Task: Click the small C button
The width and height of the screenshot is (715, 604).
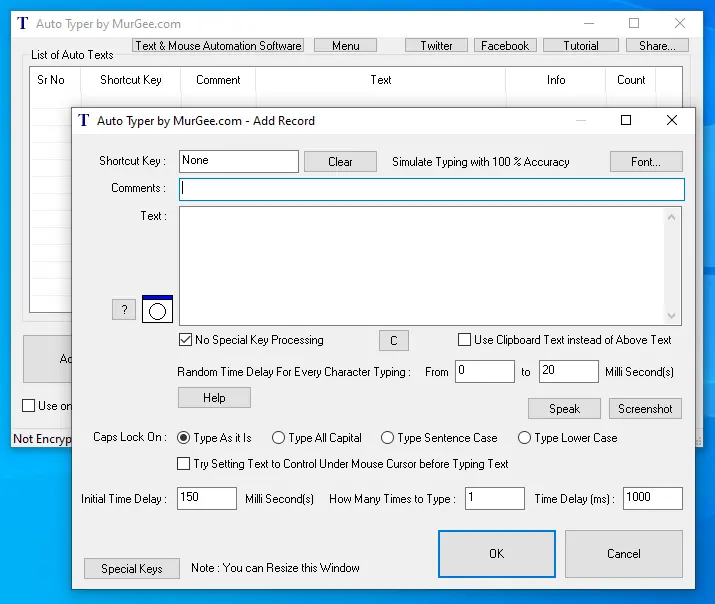Action: pos(394,341)
